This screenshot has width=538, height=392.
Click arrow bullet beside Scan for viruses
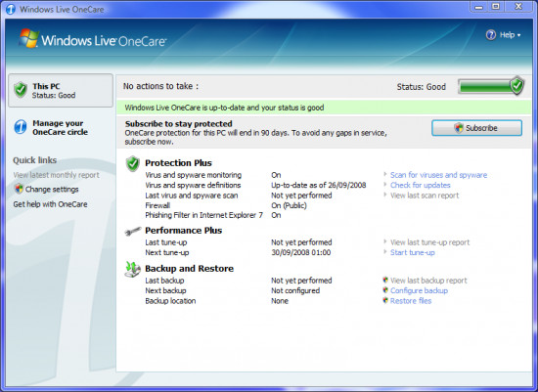point(385,174)
